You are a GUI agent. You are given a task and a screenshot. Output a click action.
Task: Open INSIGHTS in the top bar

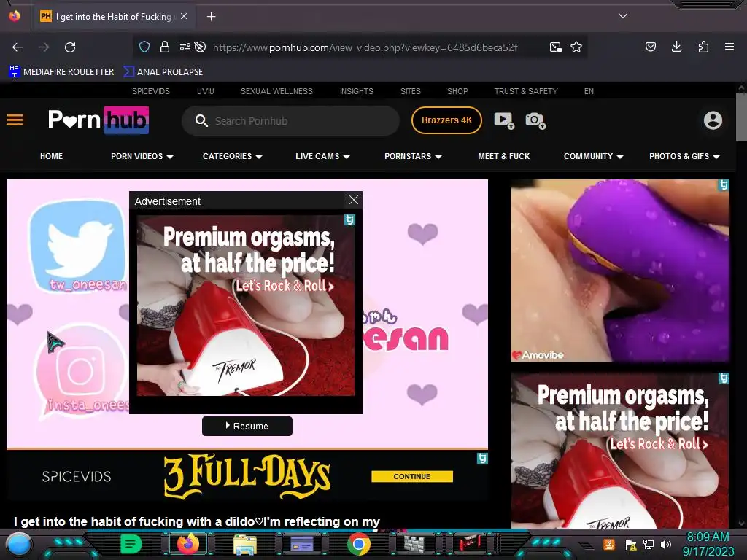356,91
